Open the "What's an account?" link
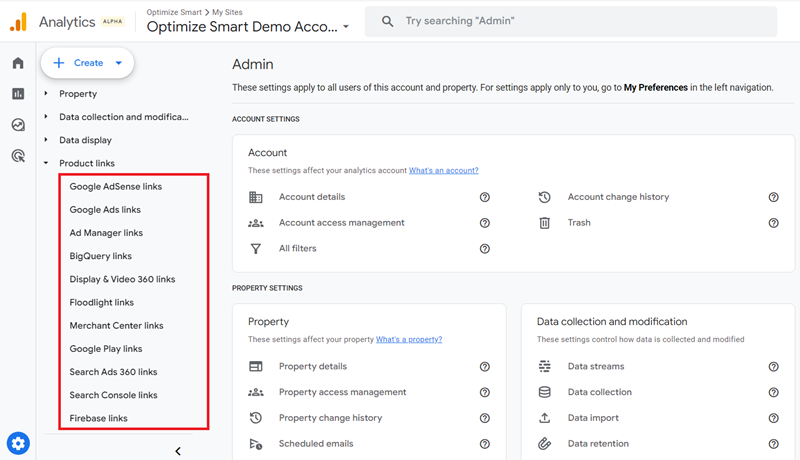Screen dimensions: 800x460 tap(443, 170)
